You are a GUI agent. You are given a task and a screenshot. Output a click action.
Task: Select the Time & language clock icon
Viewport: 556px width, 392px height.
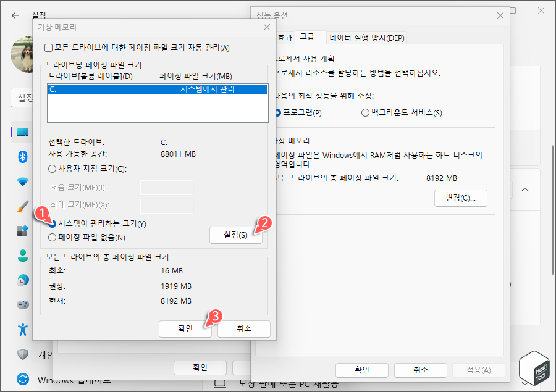point(23,280)
